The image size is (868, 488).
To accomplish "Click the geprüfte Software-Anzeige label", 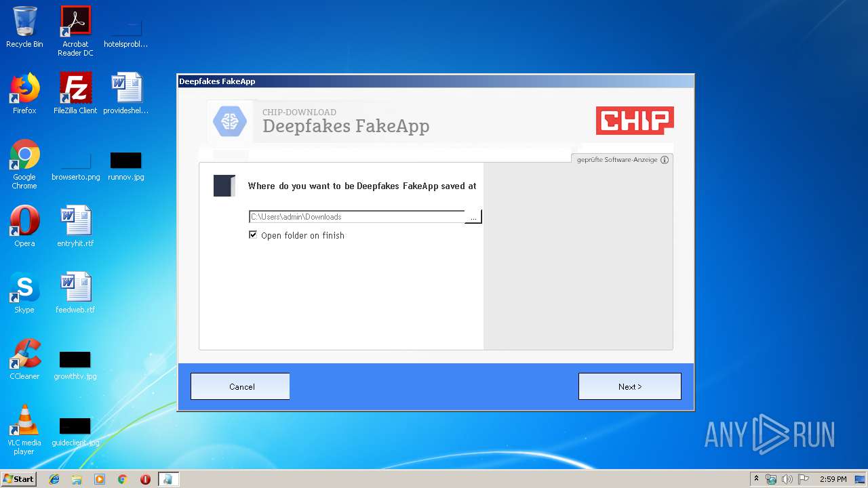I will pyautogui.click(x=617, y=160).
